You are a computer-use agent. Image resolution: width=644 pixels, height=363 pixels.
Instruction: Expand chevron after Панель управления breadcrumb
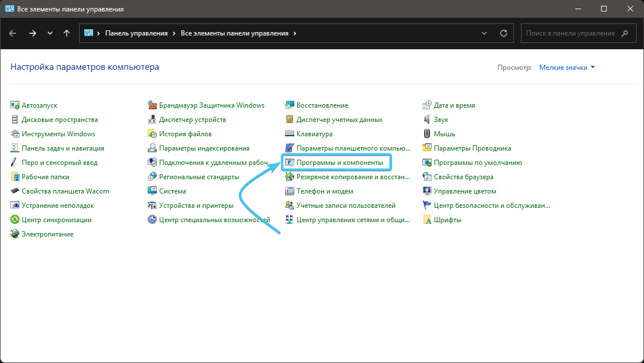[174, 33]
